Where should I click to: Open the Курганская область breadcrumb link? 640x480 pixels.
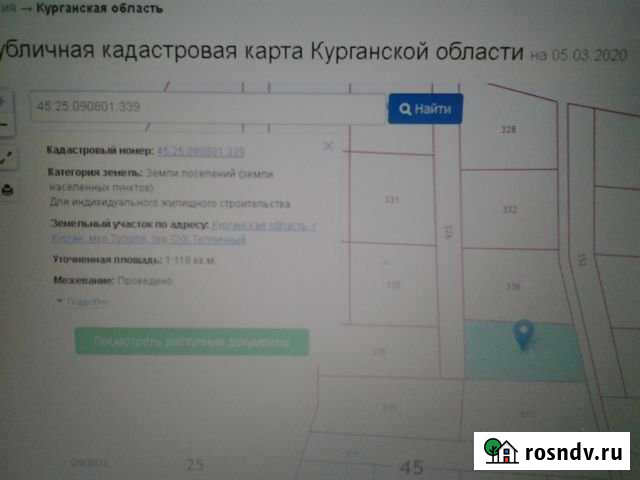[100, 8]
